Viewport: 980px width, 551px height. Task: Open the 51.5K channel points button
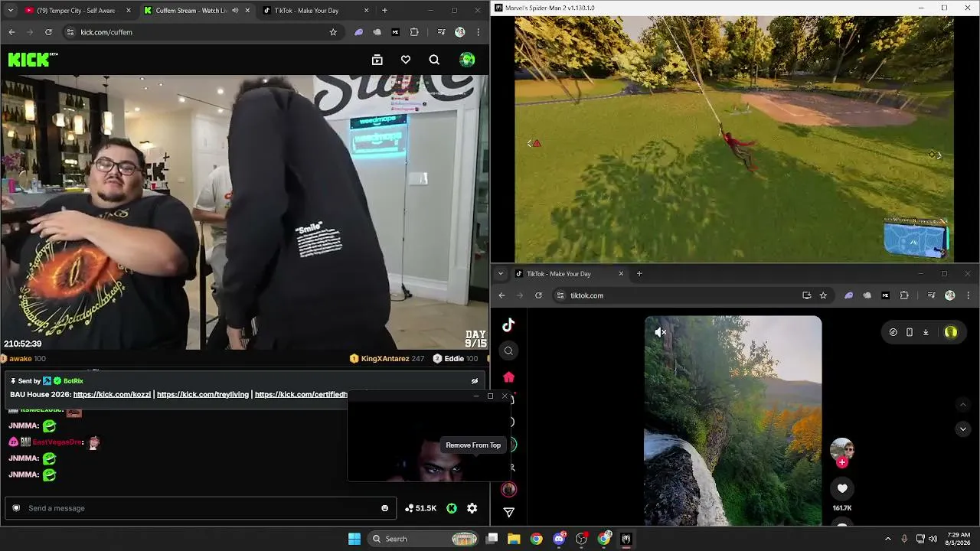pyautogui.click(x=421, y=508)
